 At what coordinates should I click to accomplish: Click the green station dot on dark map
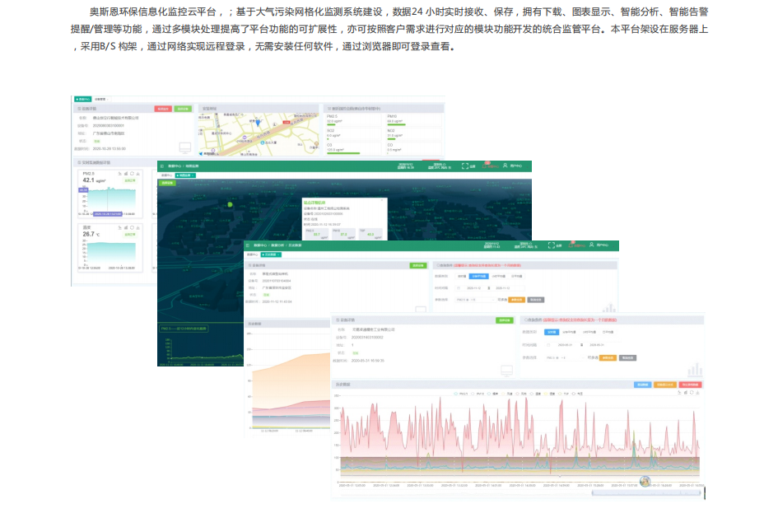[x=230, y=204]
